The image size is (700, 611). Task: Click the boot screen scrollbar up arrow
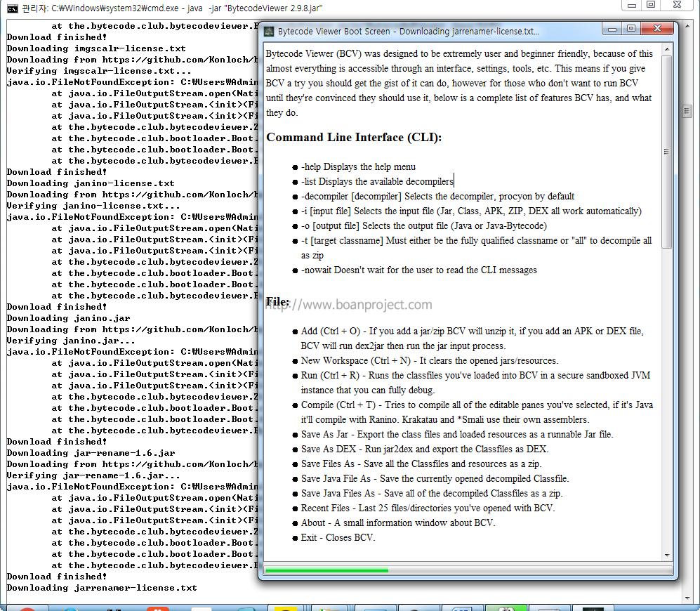click(x=667, y=49)
